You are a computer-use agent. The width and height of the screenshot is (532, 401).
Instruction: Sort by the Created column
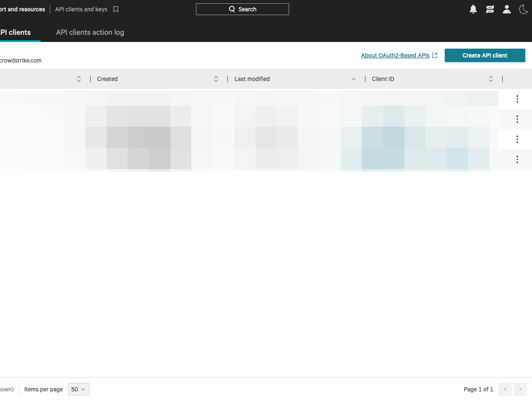click(216, 79)
